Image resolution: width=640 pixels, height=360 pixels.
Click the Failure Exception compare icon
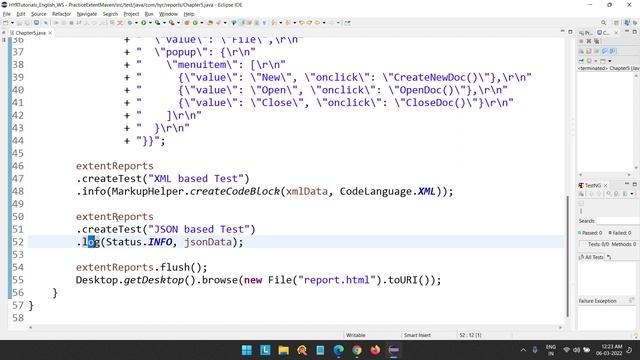632,300
